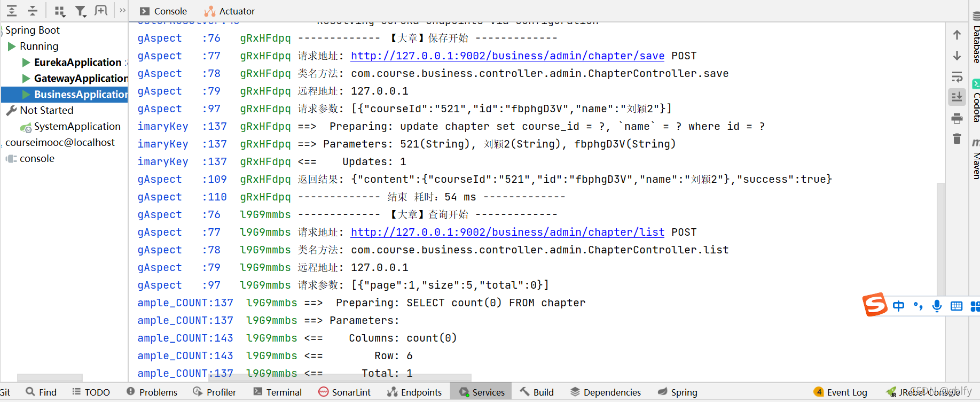Click the scroll up arrow in console
Image resolution: width=980 pixels, height=402 pixels.
(957, 35)
